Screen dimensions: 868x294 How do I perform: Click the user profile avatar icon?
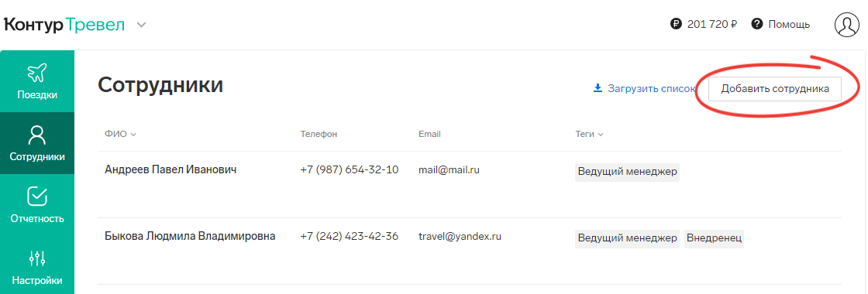coord(847,24)
